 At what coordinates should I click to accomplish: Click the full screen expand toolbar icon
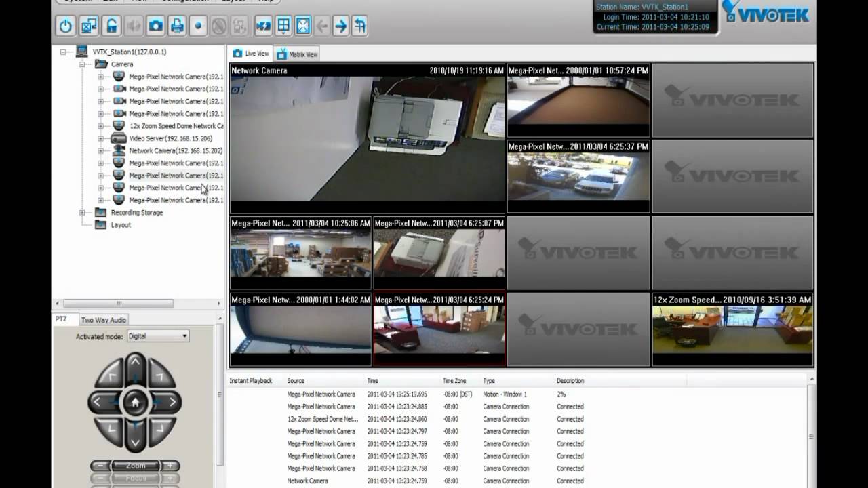[302, 26]
